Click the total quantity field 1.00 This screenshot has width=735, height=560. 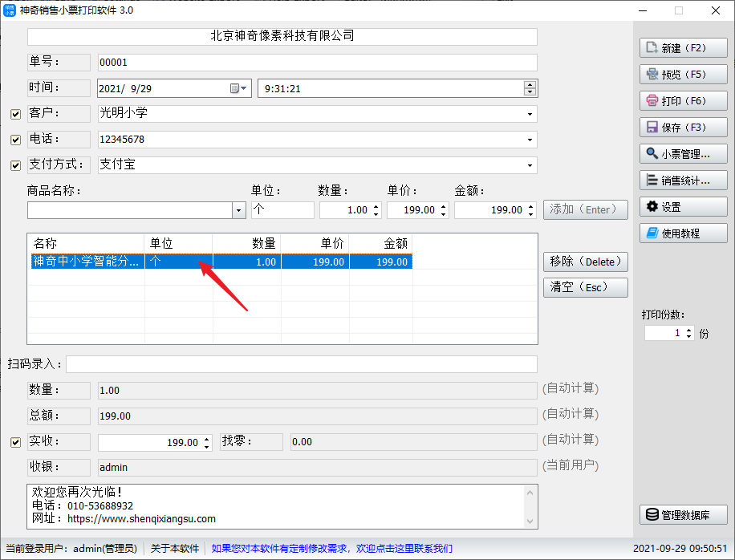pyautogui.click(x=317, y=391)
